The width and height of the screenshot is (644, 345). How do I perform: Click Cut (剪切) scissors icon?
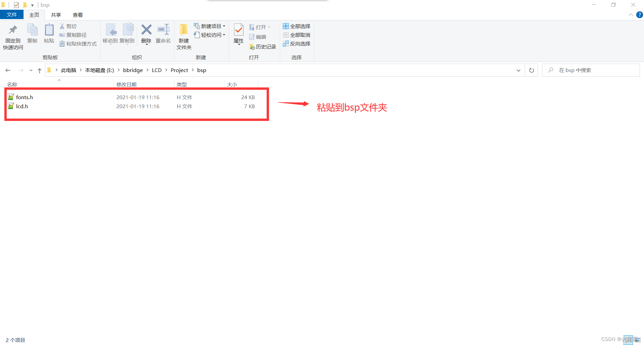tap(62, 26)
